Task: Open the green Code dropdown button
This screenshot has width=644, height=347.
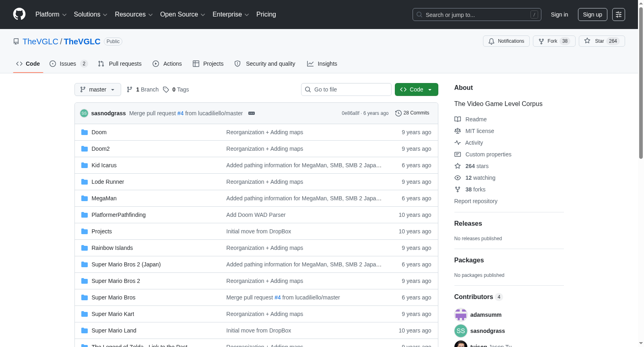Action: (417, 89)
